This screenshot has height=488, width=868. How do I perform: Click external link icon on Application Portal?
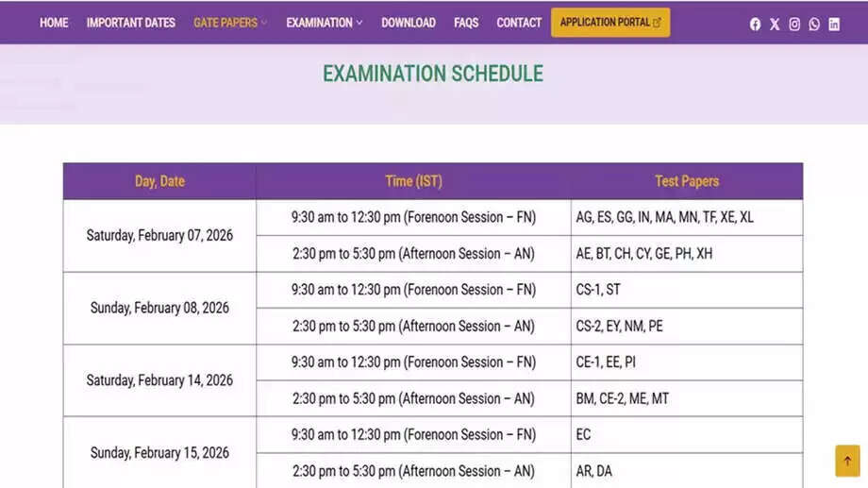point(657,23)
